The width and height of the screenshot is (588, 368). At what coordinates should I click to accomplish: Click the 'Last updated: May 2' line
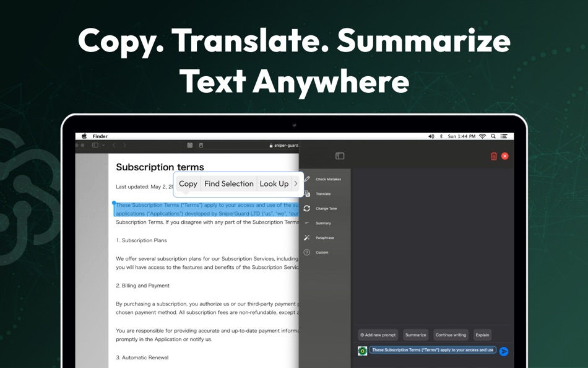[145, 186]
